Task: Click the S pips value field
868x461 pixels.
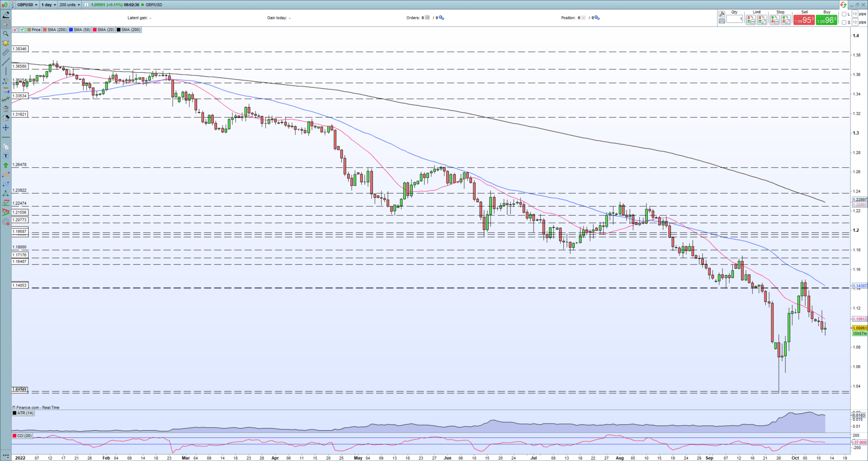Action: click(855, 22)
